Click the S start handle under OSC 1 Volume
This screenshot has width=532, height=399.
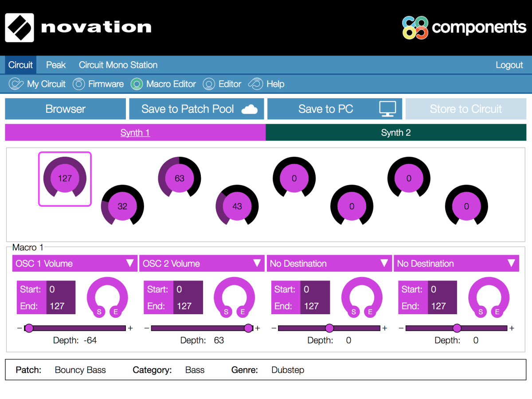point(99,312)
